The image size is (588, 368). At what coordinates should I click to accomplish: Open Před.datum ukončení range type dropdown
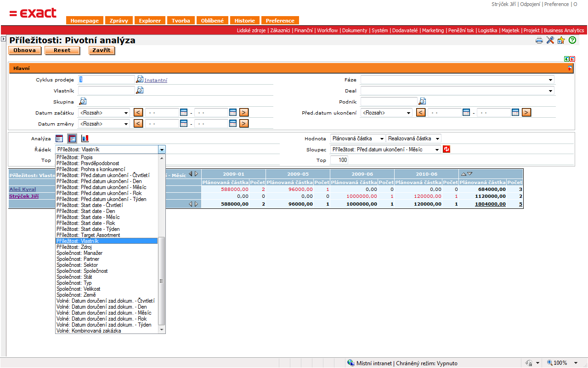(386, 113)
